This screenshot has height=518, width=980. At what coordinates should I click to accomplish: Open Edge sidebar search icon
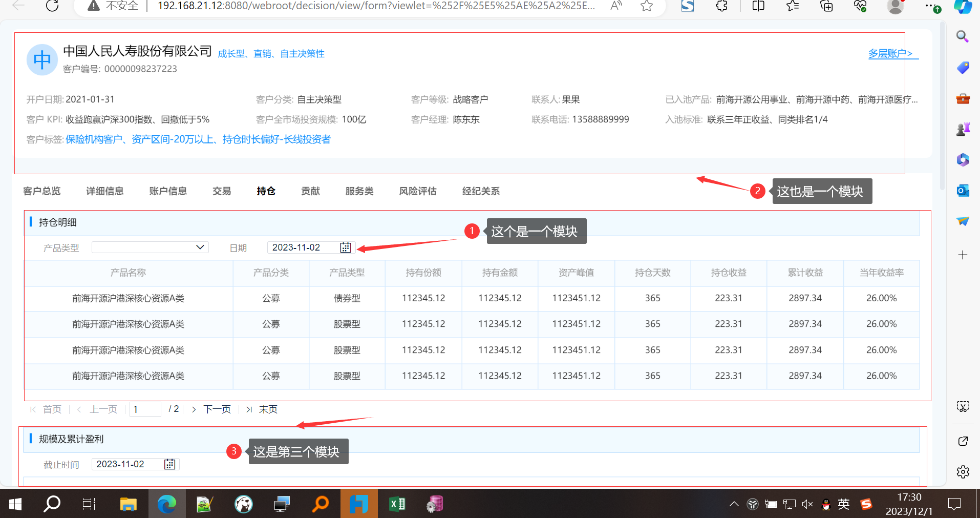click(x=963, y=36)
